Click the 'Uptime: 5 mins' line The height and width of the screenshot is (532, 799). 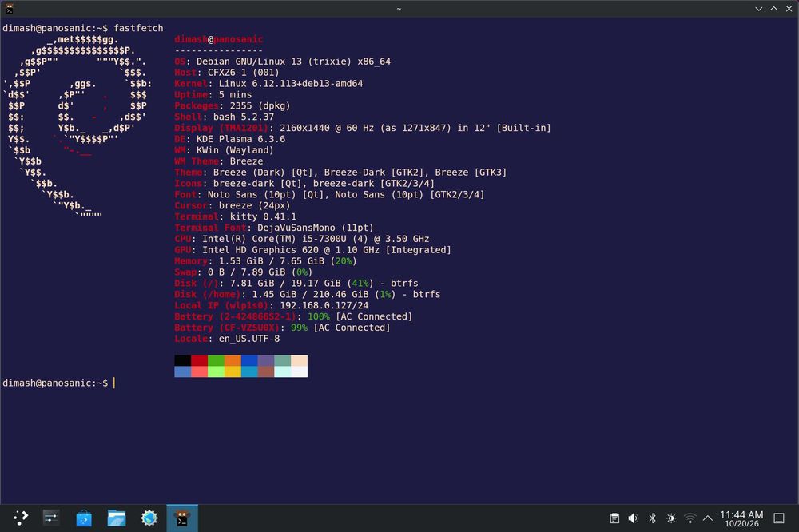point(213,95)
